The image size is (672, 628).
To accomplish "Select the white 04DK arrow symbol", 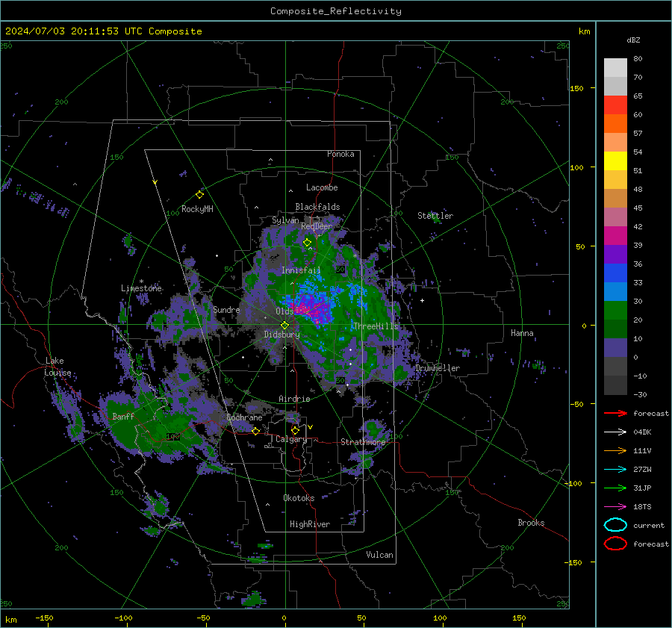I will pyautogui.click(x=615, y=432).
